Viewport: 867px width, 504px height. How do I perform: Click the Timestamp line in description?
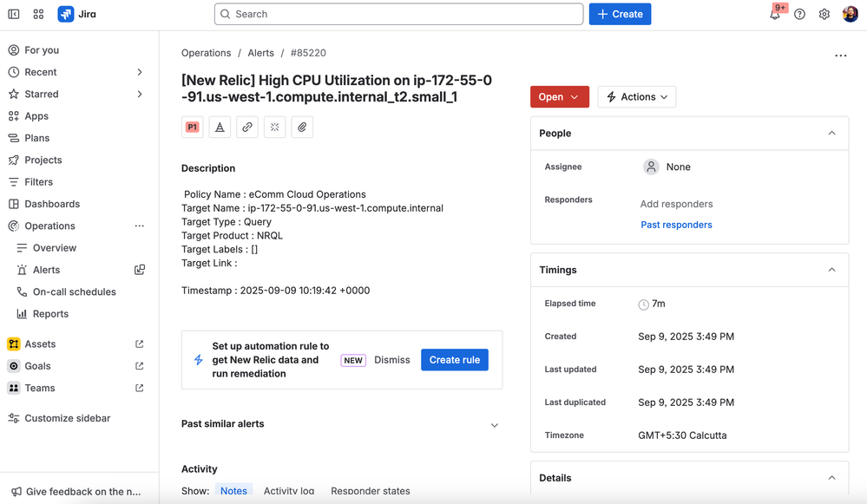[275, 291]
